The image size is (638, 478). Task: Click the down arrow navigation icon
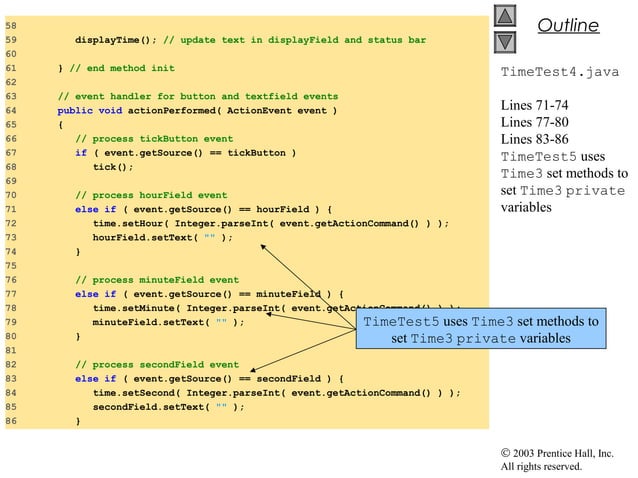coord(505,42)
